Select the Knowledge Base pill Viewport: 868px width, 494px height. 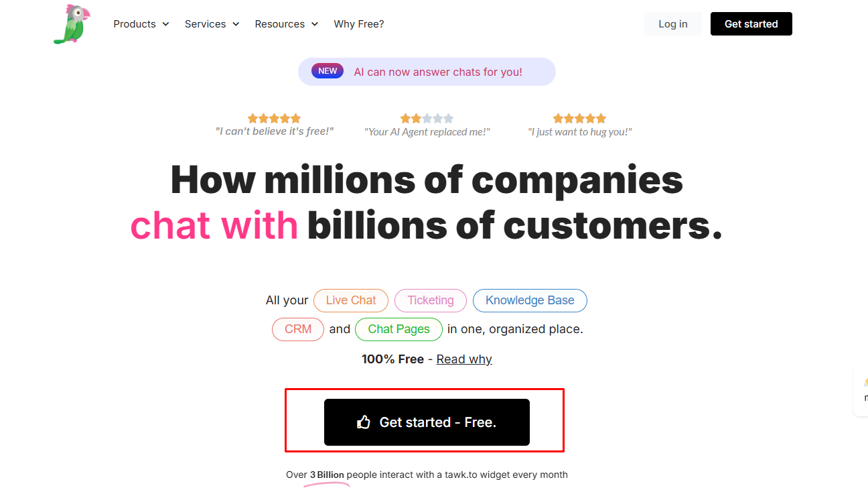(530, 300)
